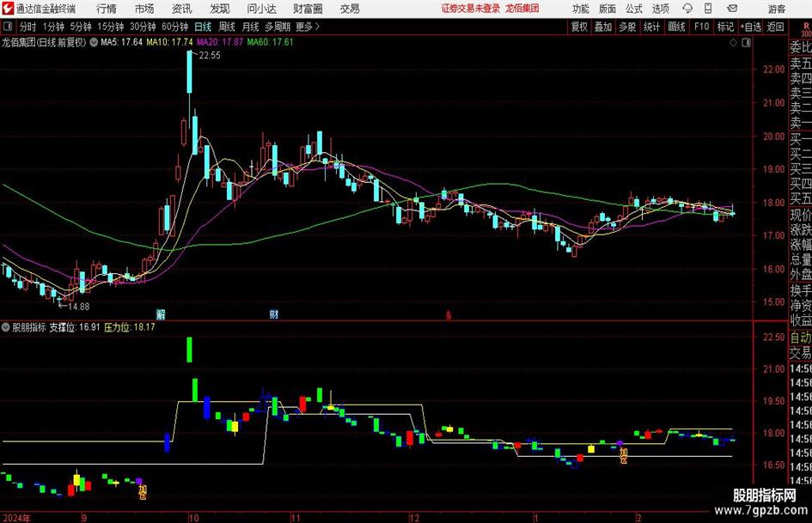Click the MA10: 17.74 label

click(x=169, y=42)
